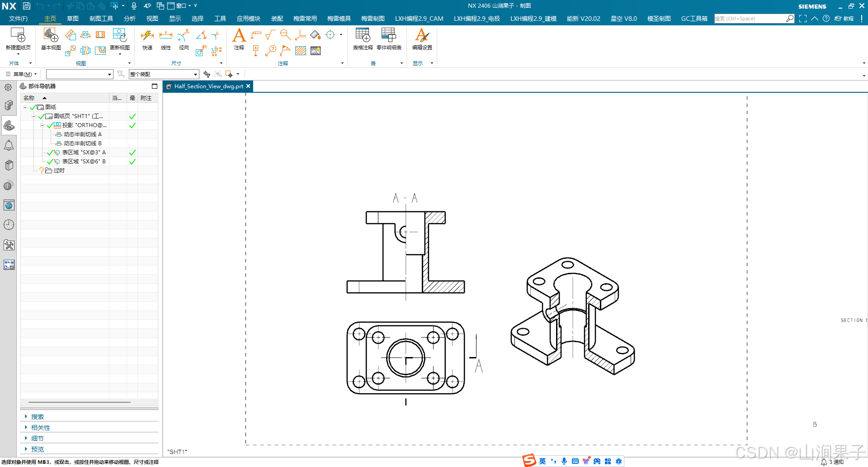
Task: Click the 表格注释 (tabular note) icon
Action: point(363,35)
